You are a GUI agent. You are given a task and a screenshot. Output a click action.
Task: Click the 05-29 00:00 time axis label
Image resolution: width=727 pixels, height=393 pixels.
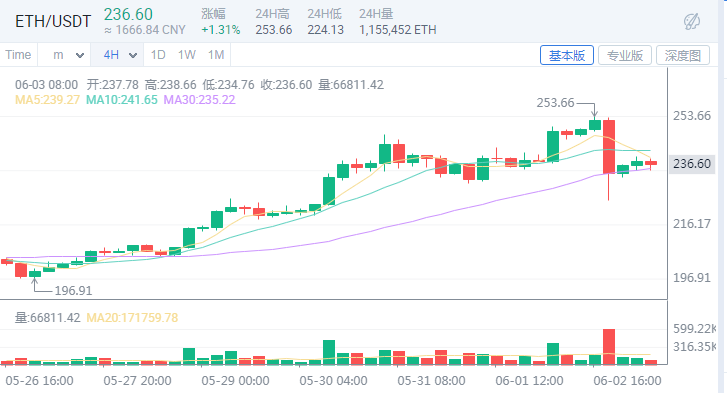[235, 381]
